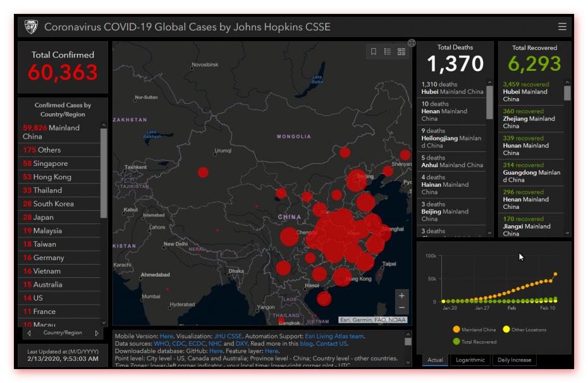Click down arrow of confirmed cases list
588x383 pixels.
pos(104,323)
